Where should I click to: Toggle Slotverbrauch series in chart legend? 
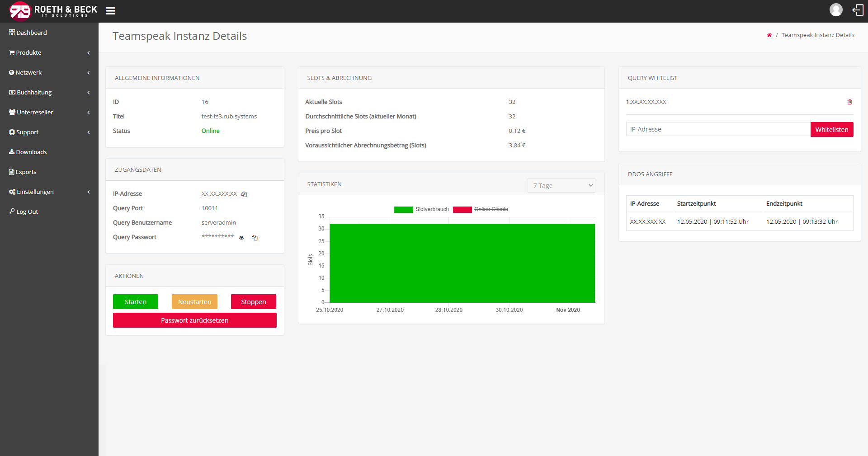432,209
